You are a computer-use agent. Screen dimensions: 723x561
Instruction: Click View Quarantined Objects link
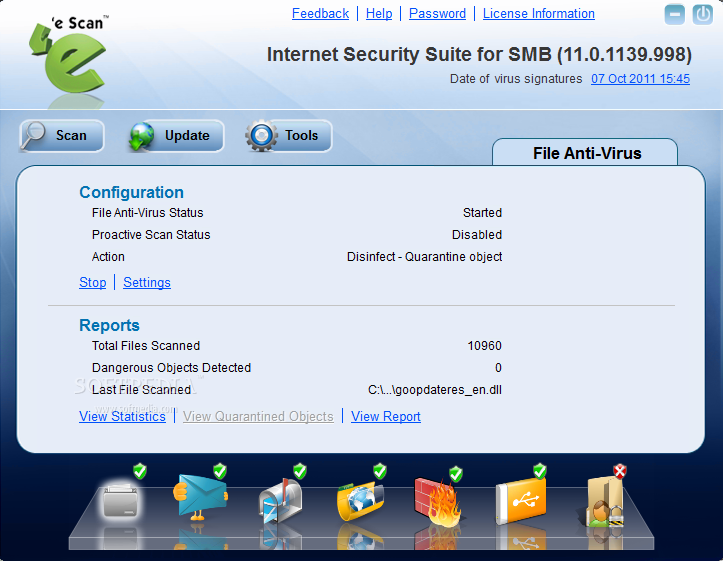coord(258,416)
